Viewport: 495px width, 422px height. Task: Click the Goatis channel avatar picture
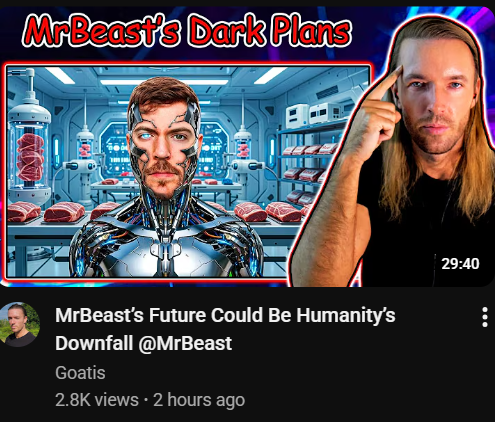click(19, 325)
